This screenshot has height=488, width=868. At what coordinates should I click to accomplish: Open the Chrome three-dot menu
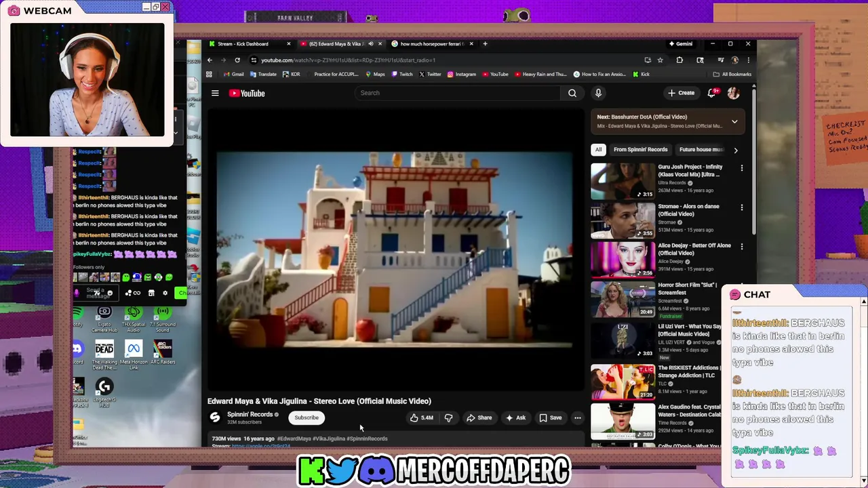click(x=748, y=60)
